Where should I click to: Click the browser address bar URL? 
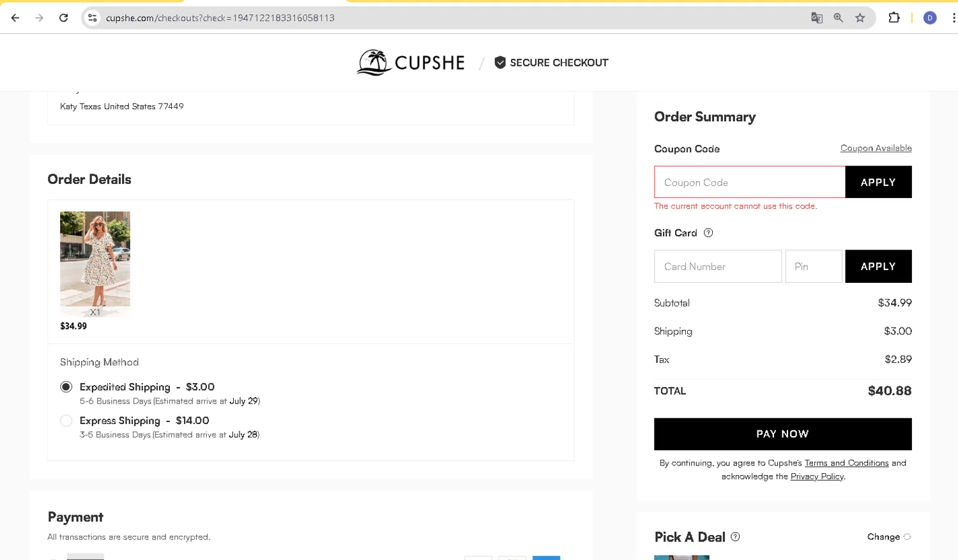tap(220, 18)
